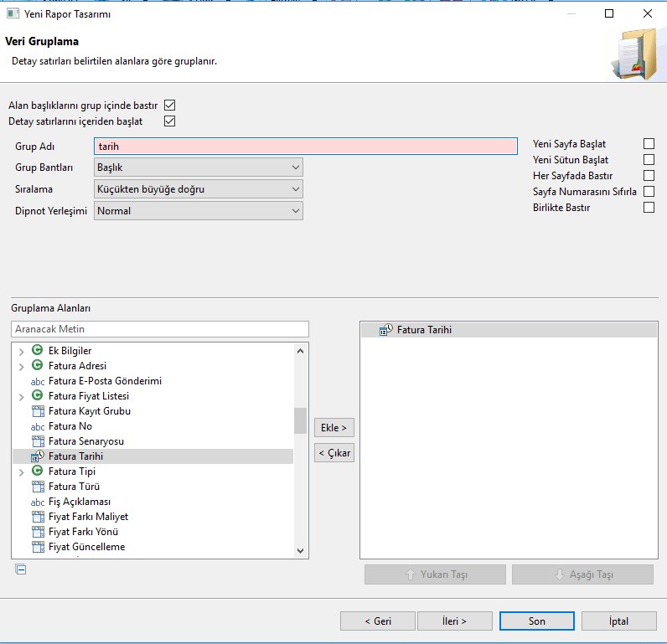The height and width of the screenshot is (644, 667).
Task: Click the Aranacak Metin search field
Action: click(159, 329)
